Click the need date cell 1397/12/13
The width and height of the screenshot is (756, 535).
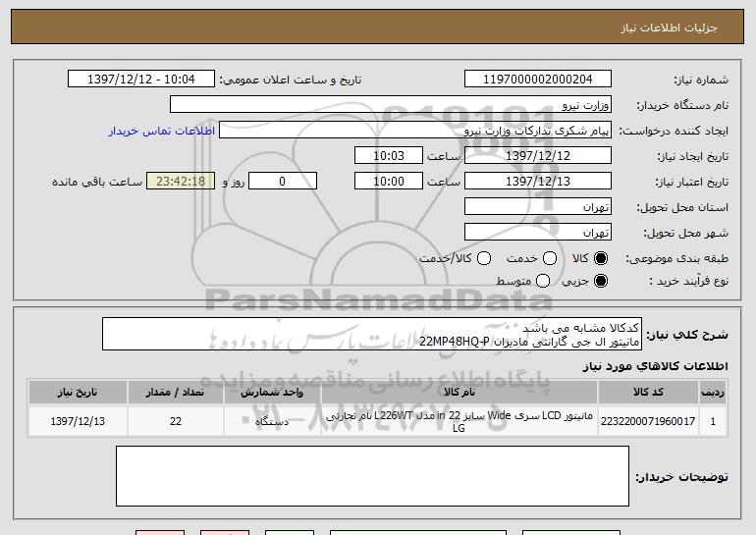click(x=78, y=421)
